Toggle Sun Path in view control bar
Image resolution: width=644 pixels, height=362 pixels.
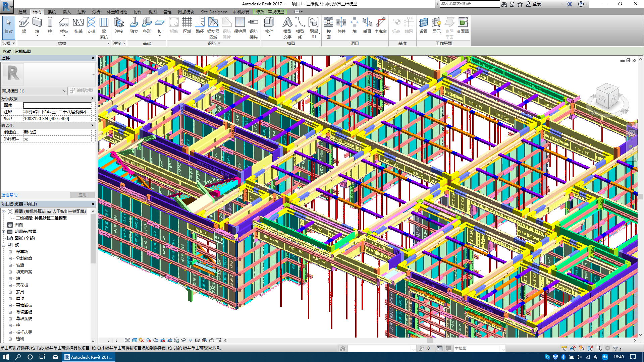[141, 340]
